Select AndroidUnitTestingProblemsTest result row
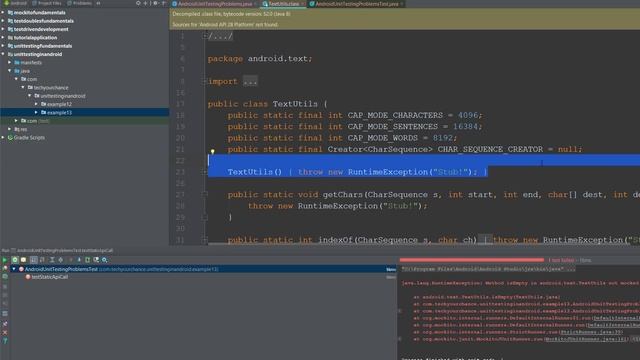The width and height of the screenshot is (640, 360). 203,269
